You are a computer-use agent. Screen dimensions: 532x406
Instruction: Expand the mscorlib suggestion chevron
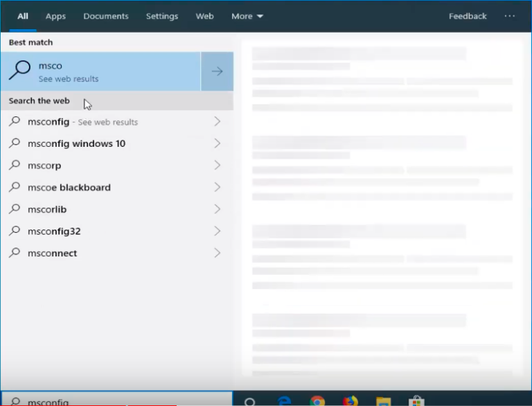(x=217, y=209)
